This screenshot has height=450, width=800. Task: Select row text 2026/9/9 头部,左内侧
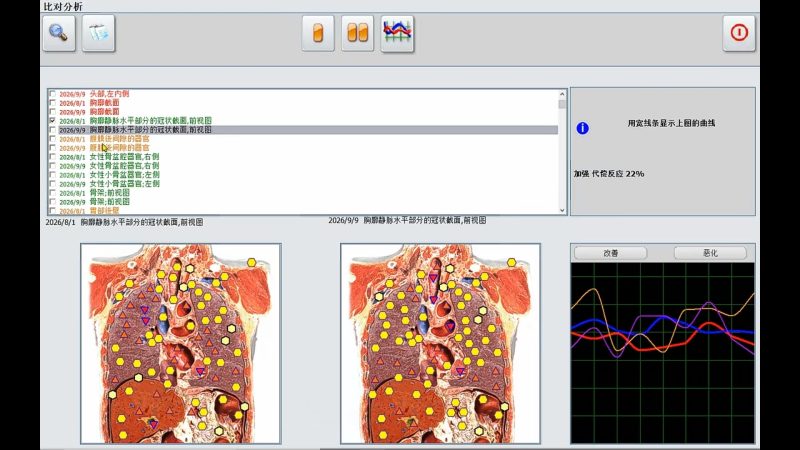coord(94,94)
